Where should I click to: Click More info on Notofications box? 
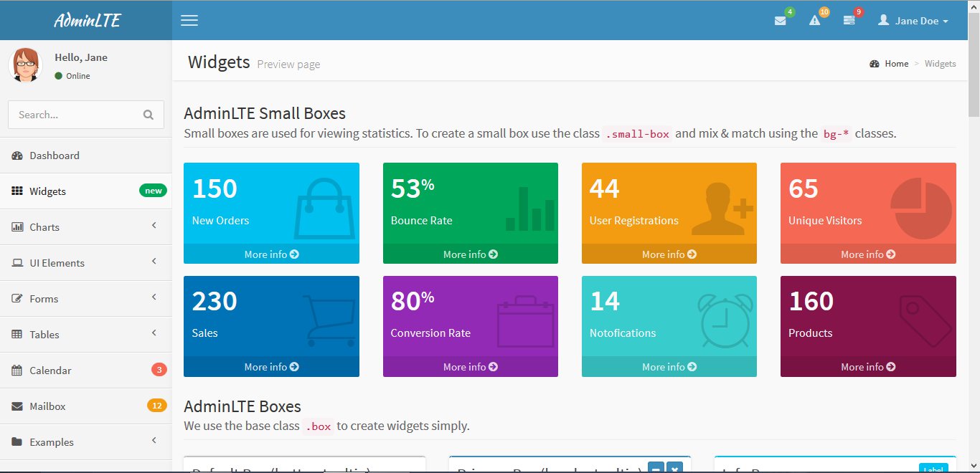coord(669,367)
